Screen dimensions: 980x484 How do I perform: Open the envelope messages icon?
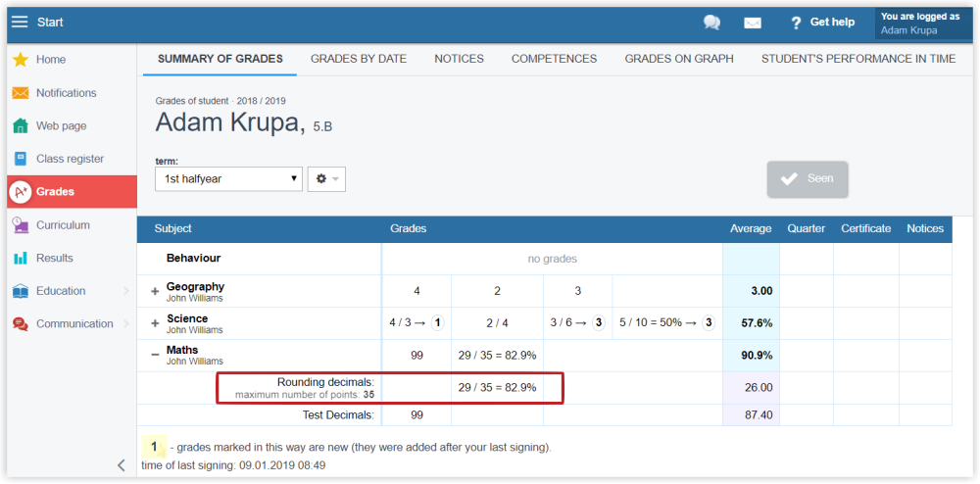coord(753,23)
